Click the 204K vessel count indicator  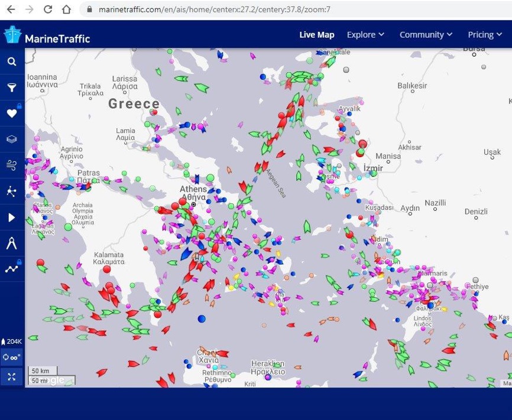pyautogui.click(x=11, y=341)
